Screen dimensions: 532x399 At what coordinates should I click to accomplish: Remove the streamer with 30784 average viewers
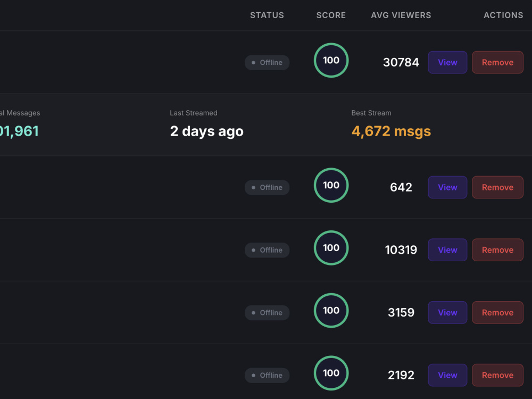(497, 62)
